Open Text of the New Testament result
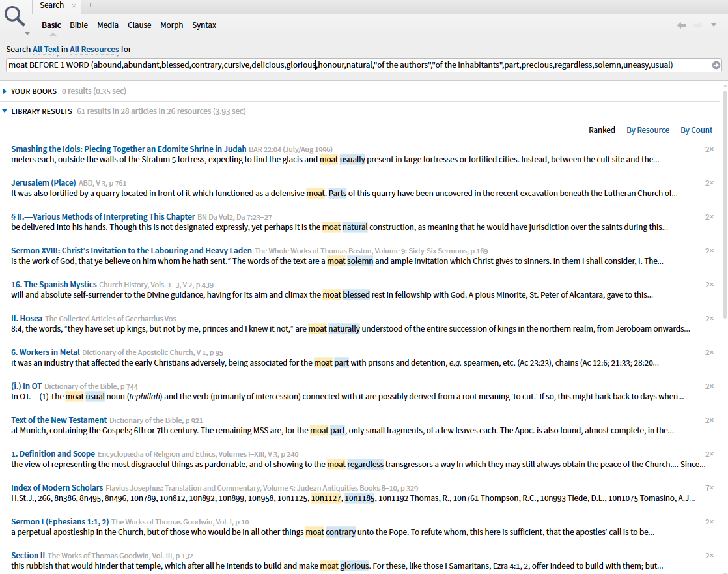 tap(59, 420)
